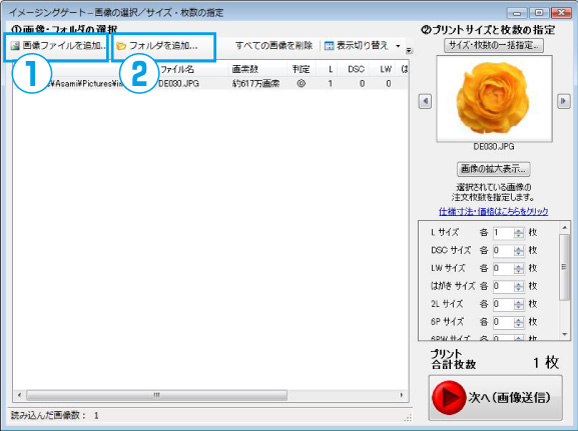
Task: Click LW サイズ spinner arrows
Action: (519, 268)
